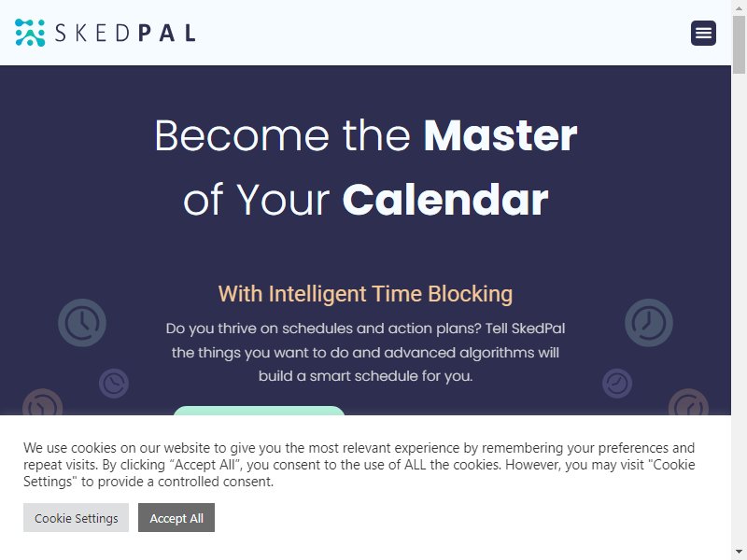747x560 pixels.
Task: Click the brown clock icon bottom right
Action: [x=688, y=402]
